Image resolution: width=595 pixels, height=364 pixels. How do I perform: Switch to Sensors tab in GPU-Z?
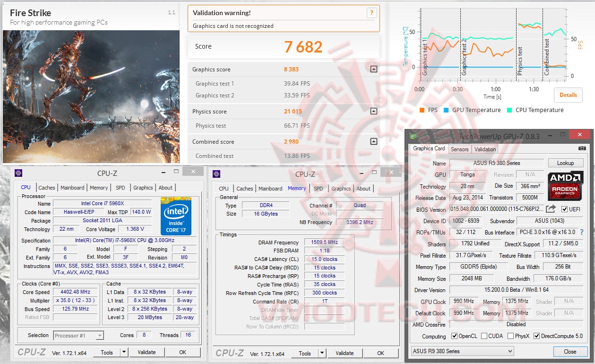pyautogui.click(x=459, y=149)
